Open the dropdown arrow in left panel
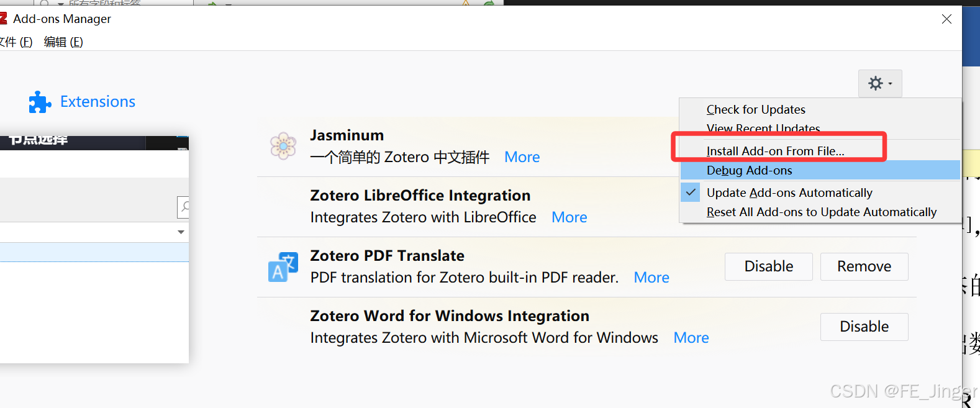The image size is (980, 408). coord(181,232)
